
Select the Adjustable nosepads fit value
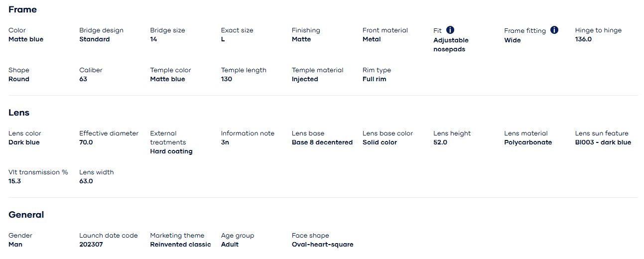(x=451, y=45)
